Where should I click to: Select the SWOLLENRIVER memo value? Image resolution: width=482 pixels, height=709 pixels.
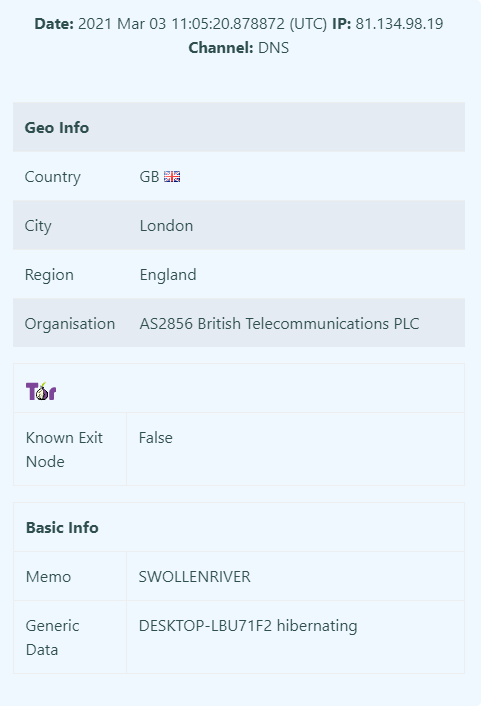coord(194,577)
